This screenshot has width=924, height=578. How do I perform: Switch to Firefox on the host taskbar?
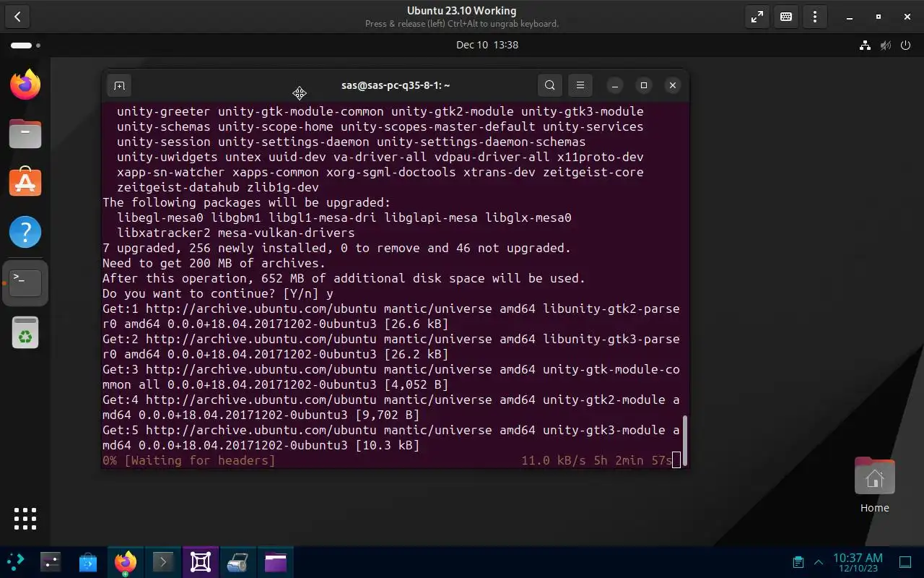pyautogui.click(x=126, y=561)
